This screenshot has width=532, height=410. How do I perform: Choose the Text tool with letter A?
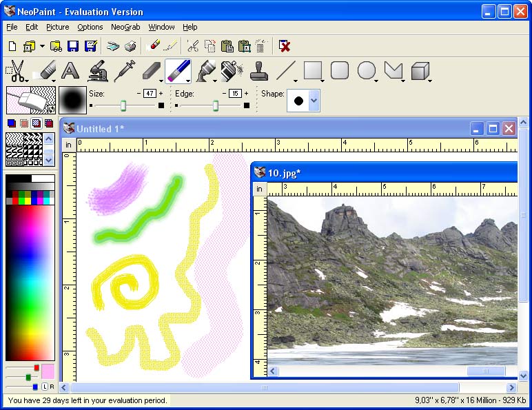coord(70,70)
